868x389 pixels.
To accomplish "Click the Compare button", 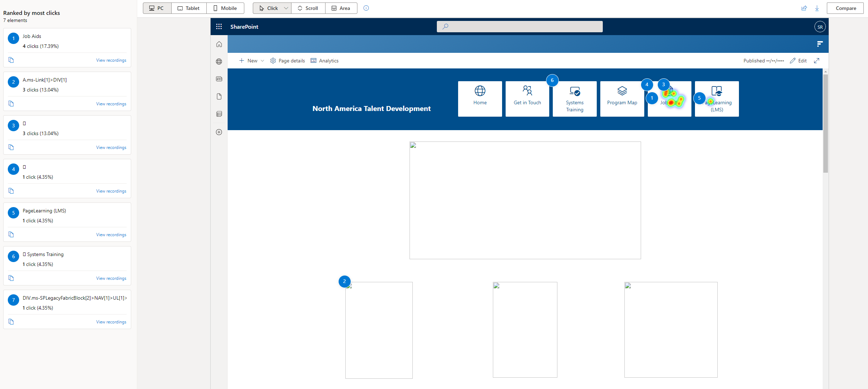I will click(x=845, y=8).
